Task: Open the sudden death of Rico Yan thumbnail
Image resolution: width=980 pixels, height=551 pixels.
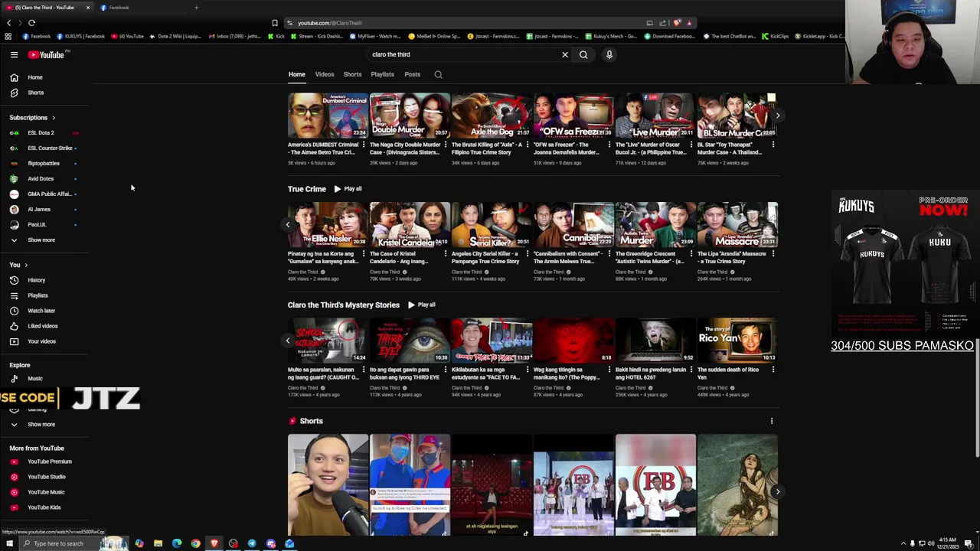Action: pyautogui.click(x=737, y=340)
